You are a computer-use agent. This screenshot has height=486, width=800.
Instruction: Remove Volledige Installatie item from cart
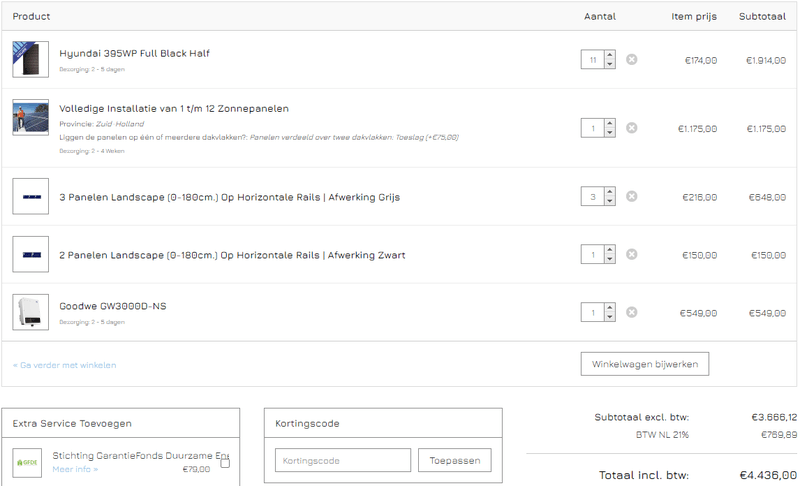click(x=631, y=128)
